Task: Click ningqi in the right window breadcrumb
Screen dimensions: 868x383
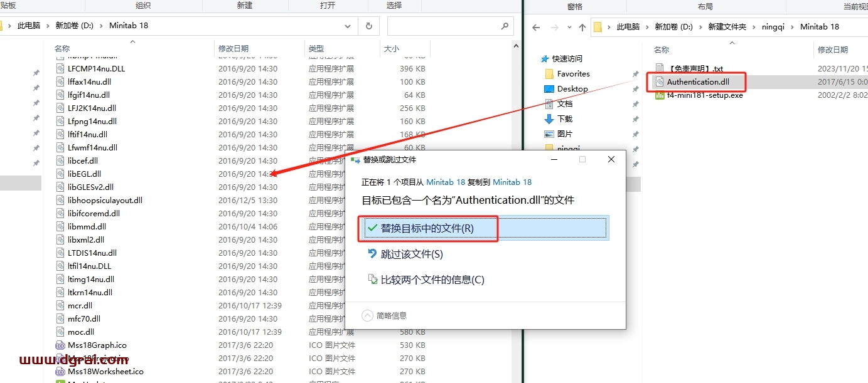Action: (774, 27)
